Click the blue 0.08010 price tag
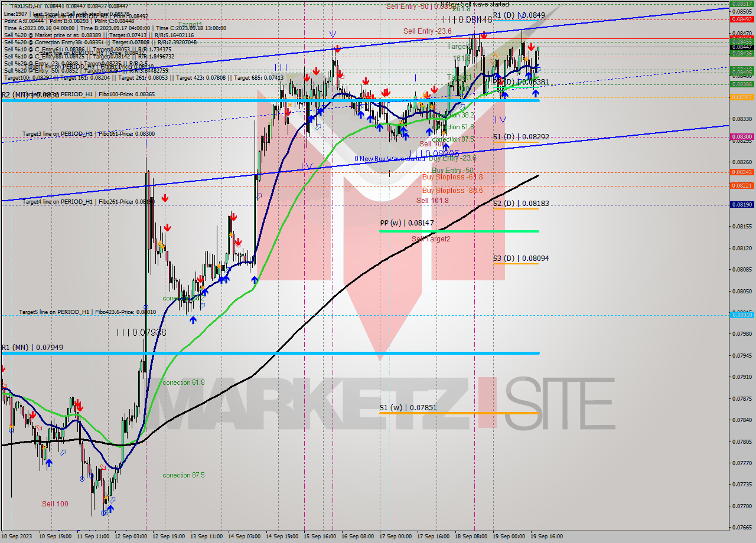This screenshot has height=543, width=756. [742, 315]
